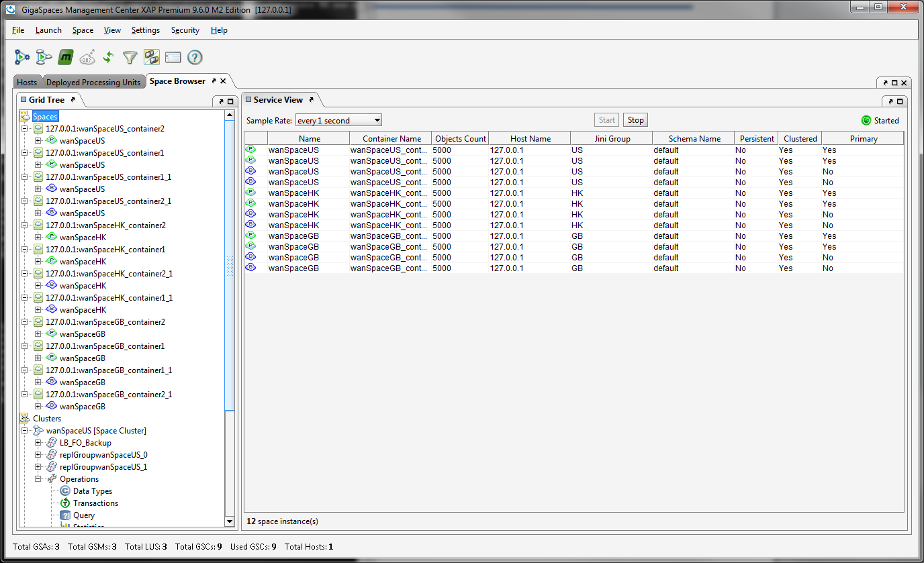Image resolution: width=924 pixels, height=563 pixels.
Task: Open the Space menu
Action: coord(83,30)
